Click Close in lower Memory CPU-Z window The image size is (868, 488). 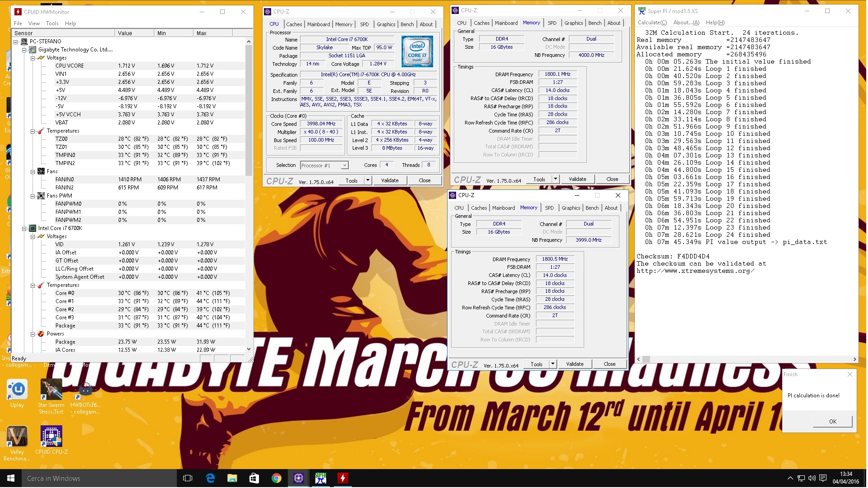[609, 364]
